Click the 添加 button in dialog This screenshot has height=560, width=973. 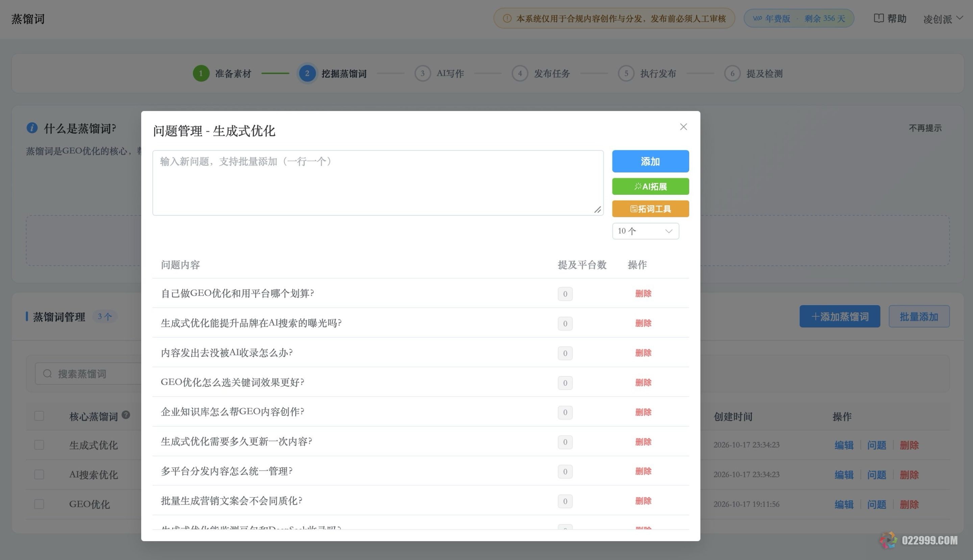[650, 161]
